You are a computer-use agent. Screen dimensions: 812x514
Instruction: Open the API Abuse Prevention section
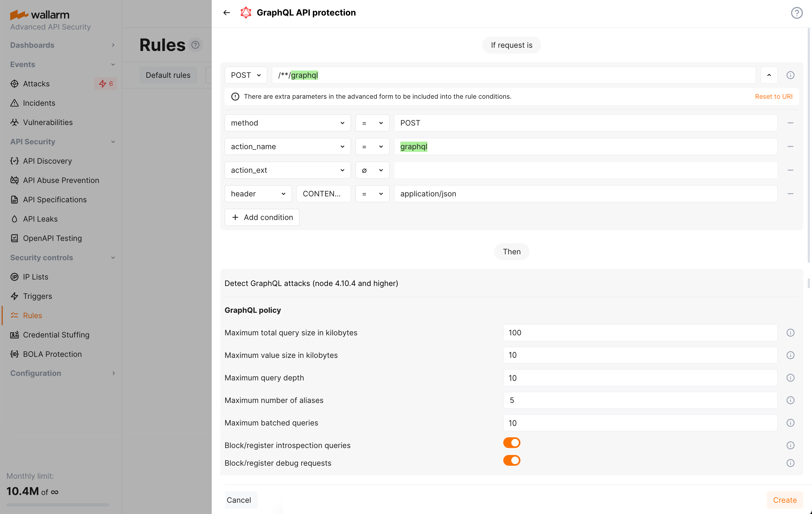61,180
